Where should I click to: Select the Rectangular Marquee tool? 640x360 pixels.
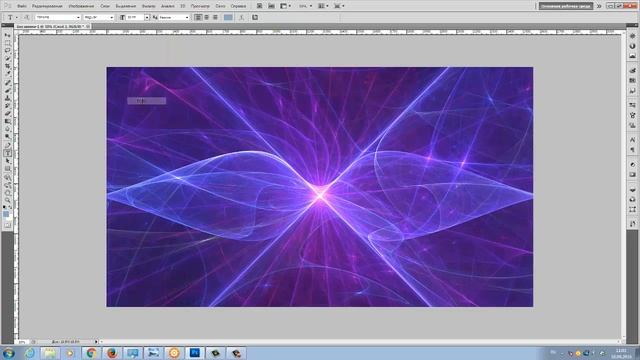point(7,43)
